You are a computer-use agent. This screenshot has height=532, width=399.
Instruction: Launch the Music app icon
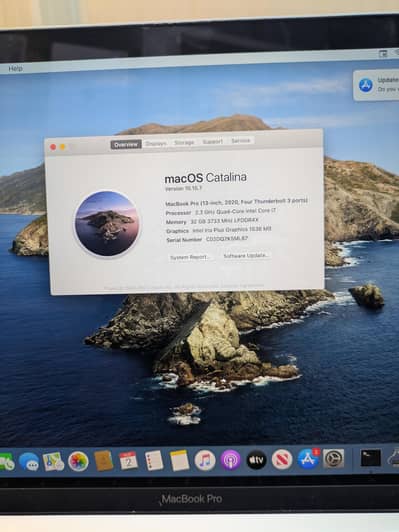click(x=205, y=460)
